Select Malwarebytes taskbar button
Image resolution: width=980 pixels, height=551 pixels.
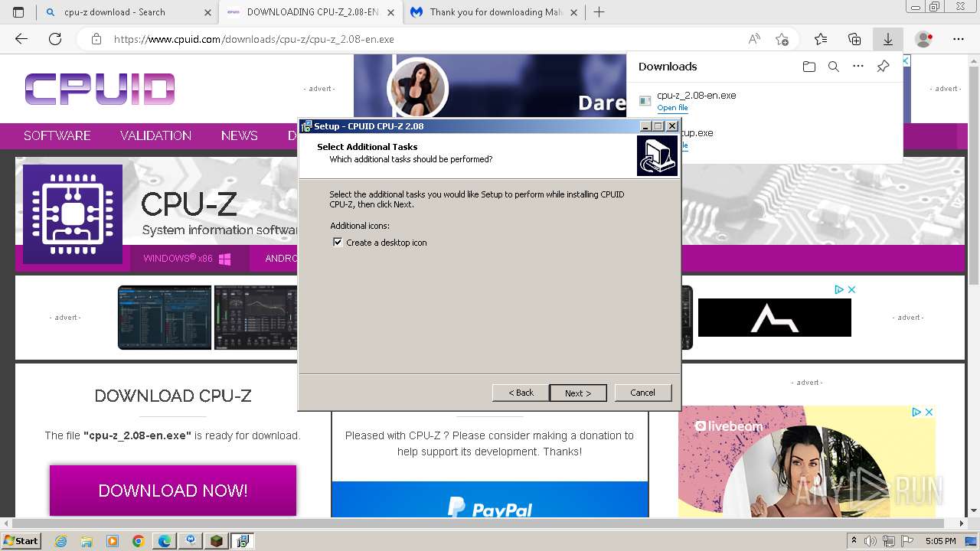coord(191,541)
